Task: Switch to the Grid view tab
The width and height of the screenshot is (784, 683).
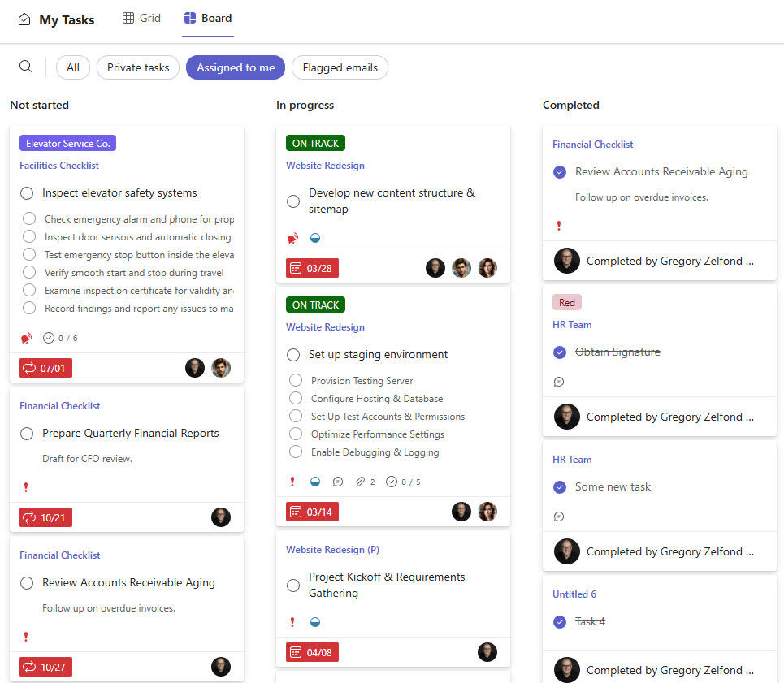Action: [x=141, y=18]
